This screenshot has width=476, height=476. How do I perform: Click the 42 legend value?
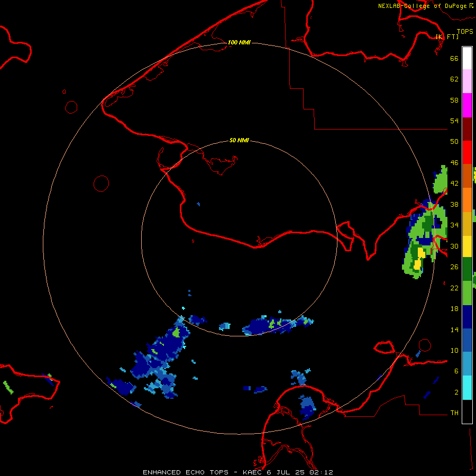pos(454,184)
